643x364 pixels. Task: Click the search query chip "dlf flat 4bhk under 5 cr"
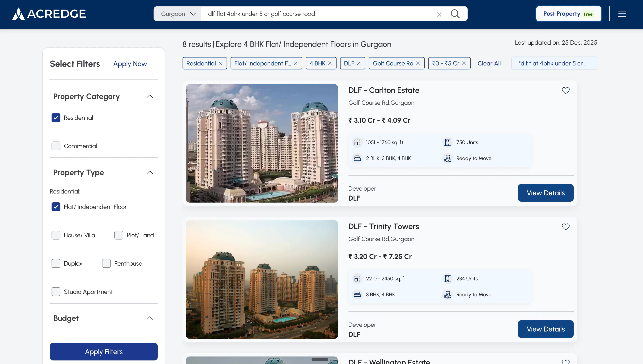point(554,63)
